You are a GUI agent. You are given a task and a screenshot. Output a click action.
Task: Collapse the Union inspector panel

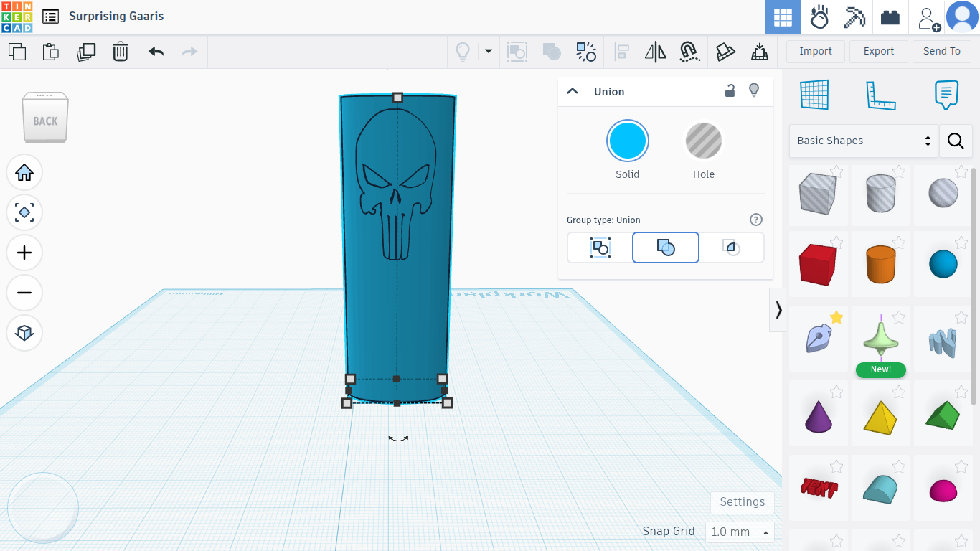click(x=573, y=91)
